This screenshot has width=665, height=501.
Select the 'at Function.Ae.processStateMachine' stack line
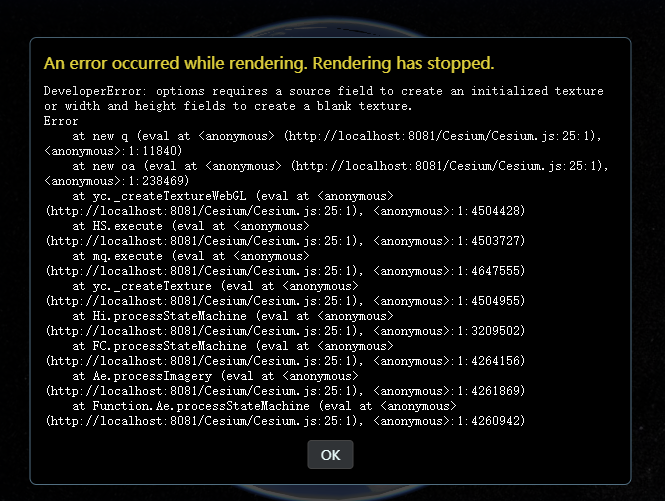click(264, 406)
